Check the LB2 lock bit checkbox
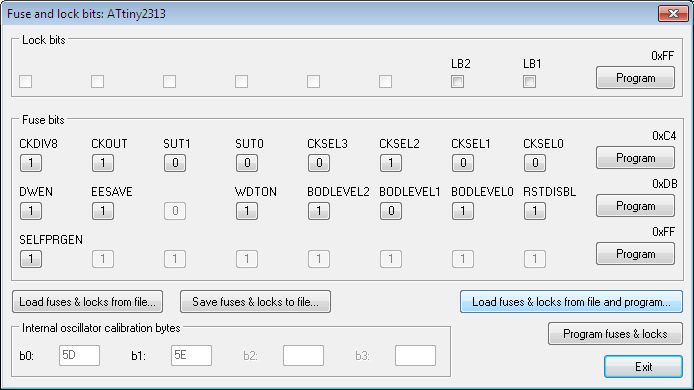 [457, 81]
